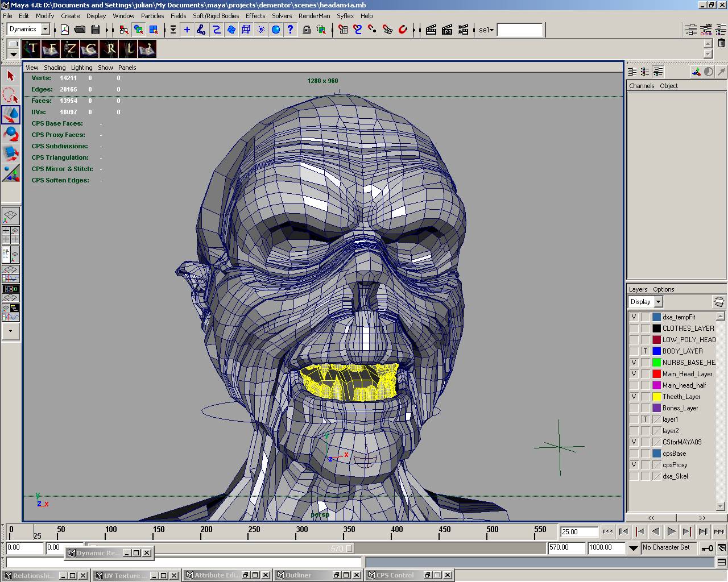
Task: Choose the Rotate tool in toolbox
Action: pos(10,134)
